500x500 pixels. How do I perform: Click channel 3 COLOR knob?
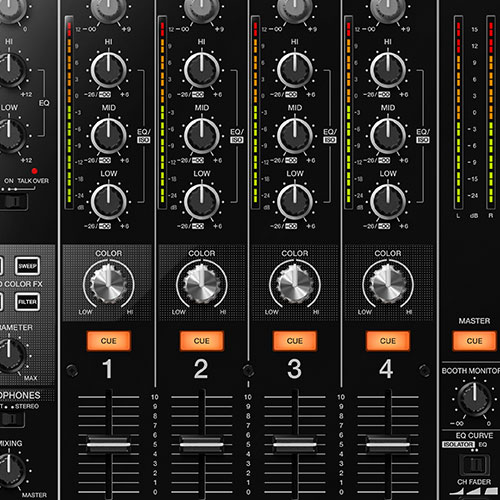[295, 284]
